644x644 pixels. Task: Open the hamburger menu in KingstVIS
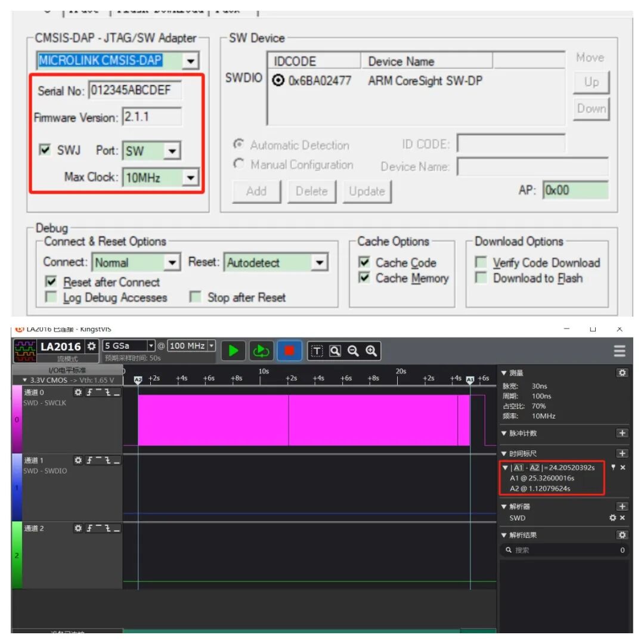pos(620,351)
